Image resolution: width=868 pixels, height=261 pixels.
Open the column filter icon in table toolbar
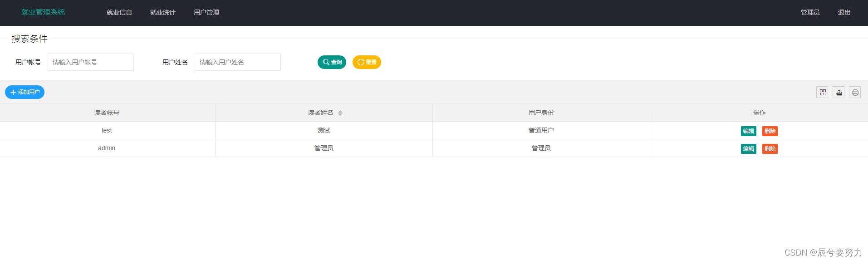[x=822, y=93]
